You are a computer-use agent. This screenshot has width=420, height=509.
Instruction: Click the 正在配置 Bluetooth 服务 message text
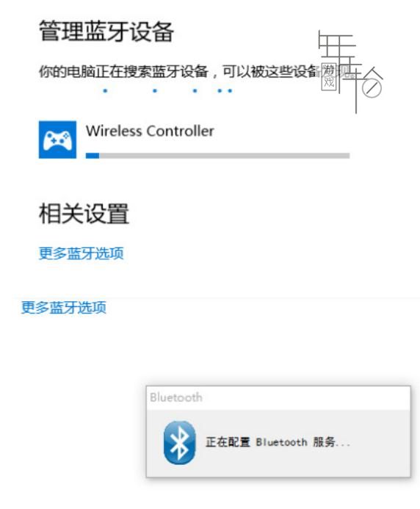pyautogui.click(x=278, y=442)
